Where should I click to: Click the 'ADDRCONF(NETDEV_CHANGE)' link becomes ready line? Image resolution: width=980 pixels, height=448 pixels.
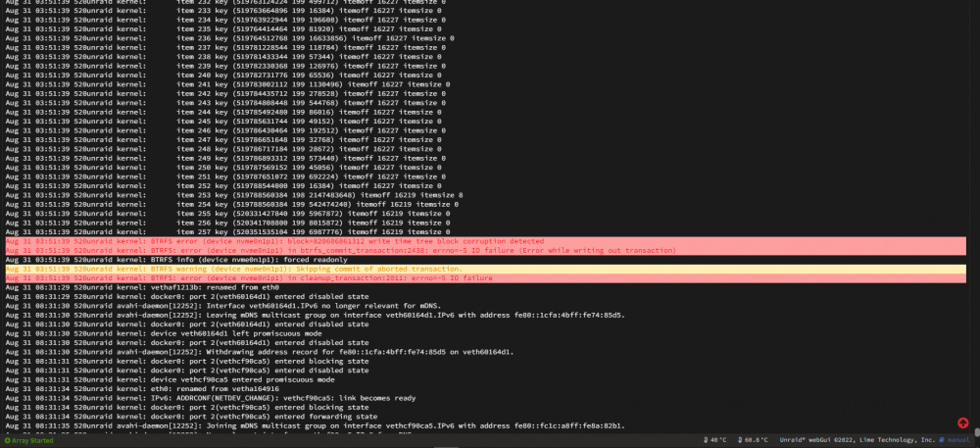(x=210, y=398)
